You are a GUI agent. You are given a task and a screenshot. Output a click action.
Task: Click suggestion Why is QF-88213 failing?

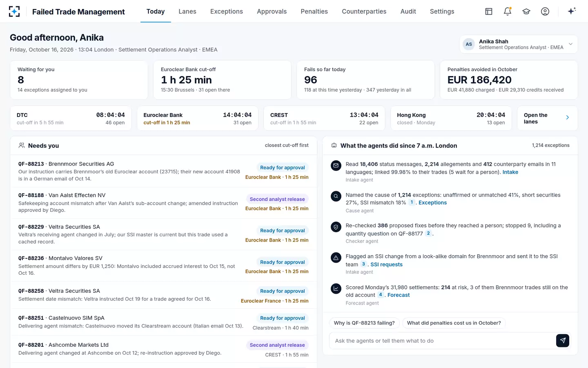[364, 323]
